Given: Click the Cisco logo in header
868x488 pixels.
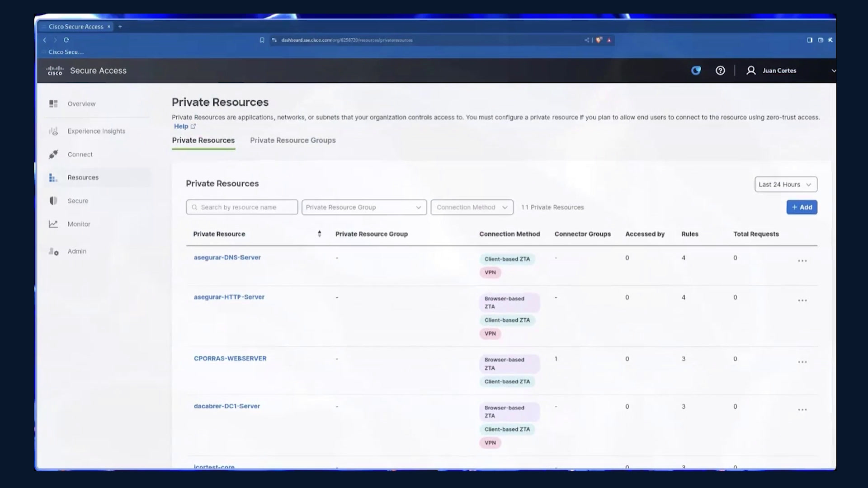Looking at the screenshot, I should 55,70.
